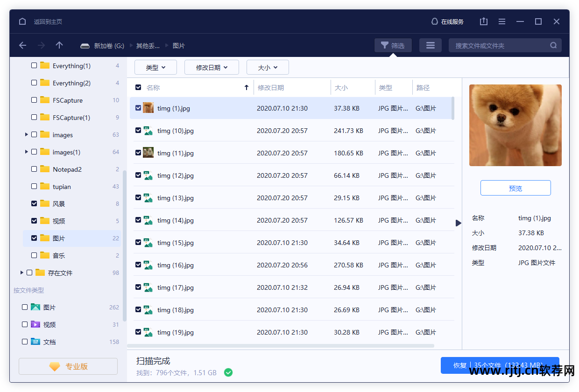The width and height of the screenshot is (579, 392).
Task: Click the left folder tree vertical scrollbar
Action: click(124, 246)
